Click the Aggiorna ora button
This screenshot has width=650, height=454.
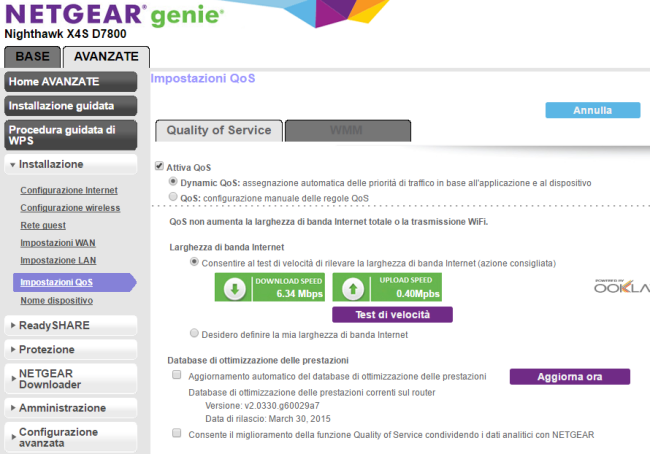(570, 377)
